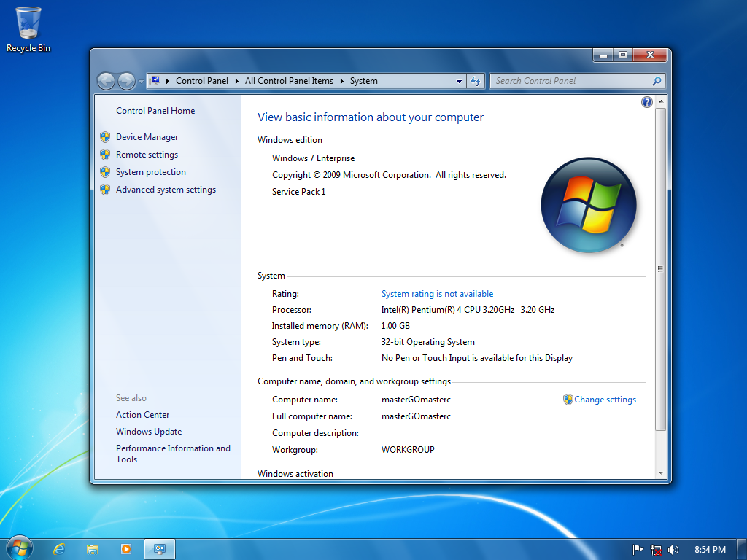Click the blue Help question mark icon
Screen dimensions: 747x560
[646, 102]
